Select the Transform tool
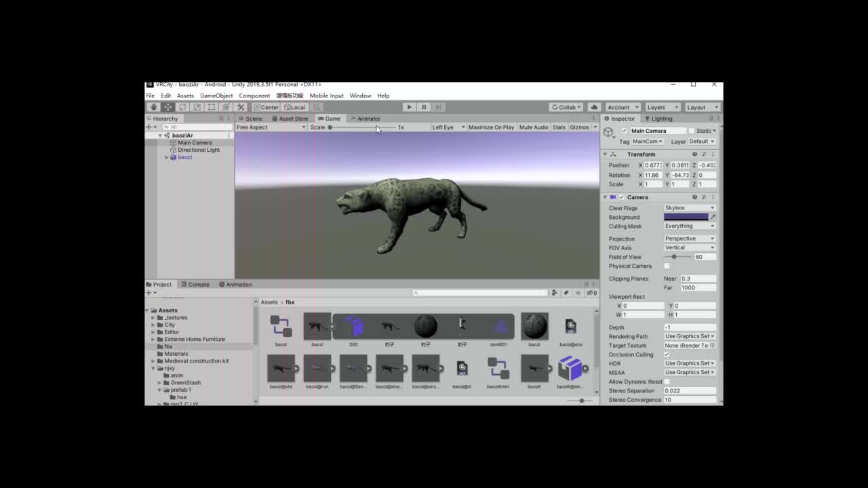 pos(226,107)
